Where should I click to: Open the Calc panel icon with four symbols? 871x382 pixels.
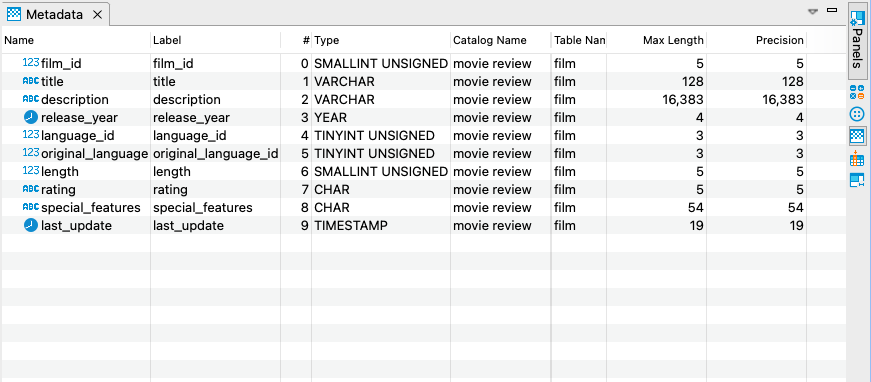(857, 92)
